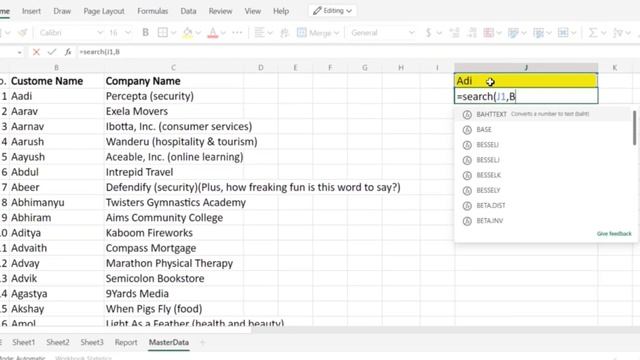Open the View ribbon tab
640x360 pixels.
[253, 11]
